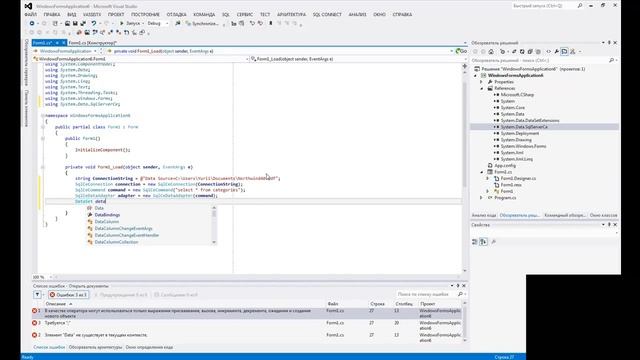Open the ПРОЕКТ menu
The width and height of the screenshot is (640, 360).
coord(116,14)
